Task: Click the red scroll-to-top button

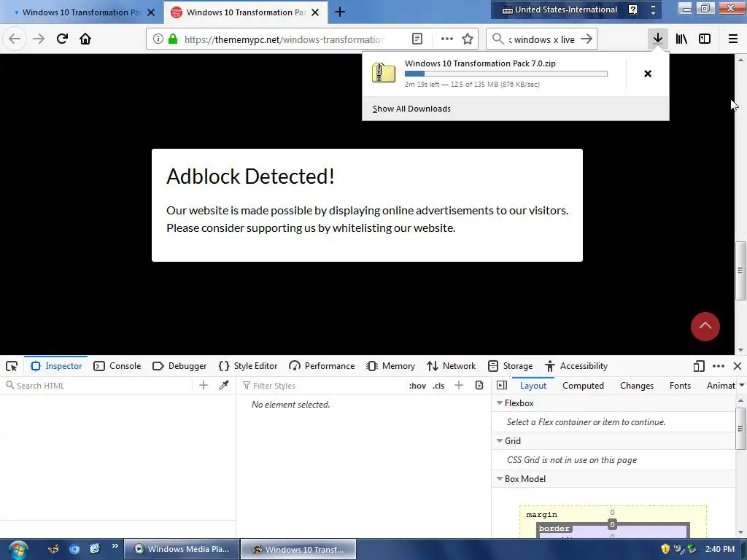Action: tap(705, 327)
